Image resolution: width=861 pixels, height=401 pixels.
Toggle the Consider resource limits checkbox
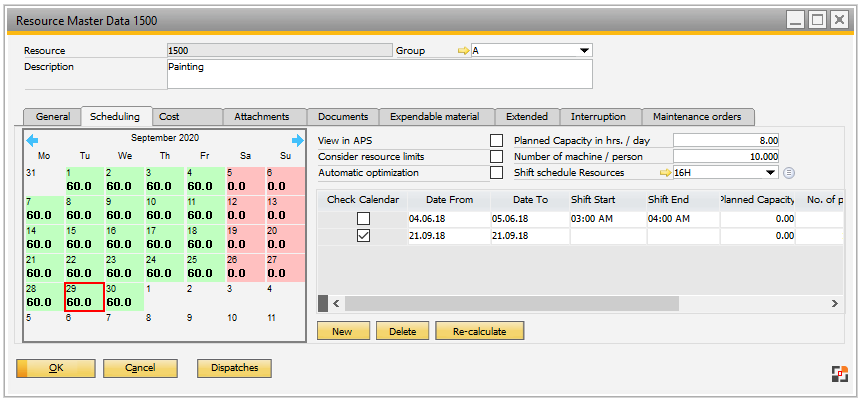pyautogui.click(x=497, y=157)
